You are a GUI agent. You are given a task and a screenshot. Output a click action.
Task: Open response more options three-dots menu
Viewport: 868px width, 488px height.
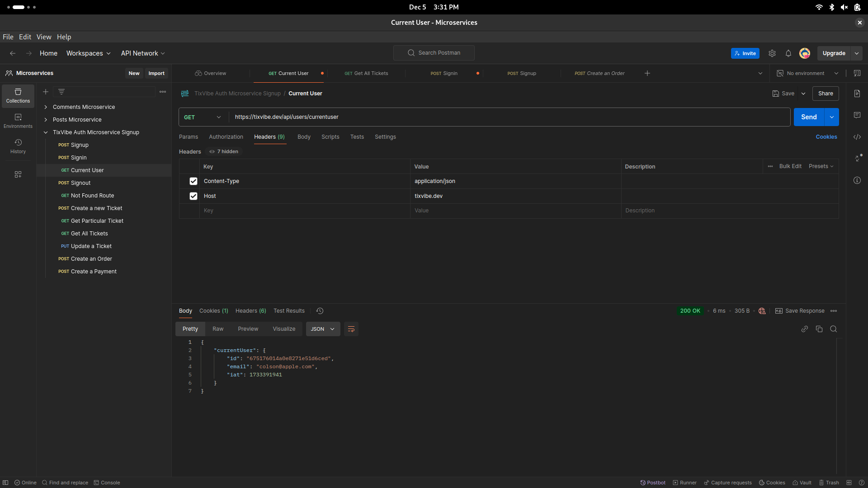pos(834,311)
